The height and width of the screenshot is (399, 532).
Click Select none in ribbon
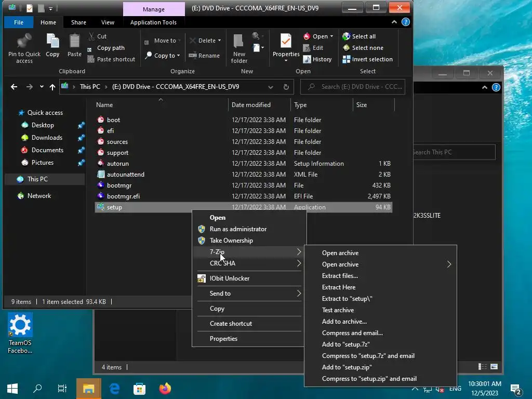pos(363,48)
